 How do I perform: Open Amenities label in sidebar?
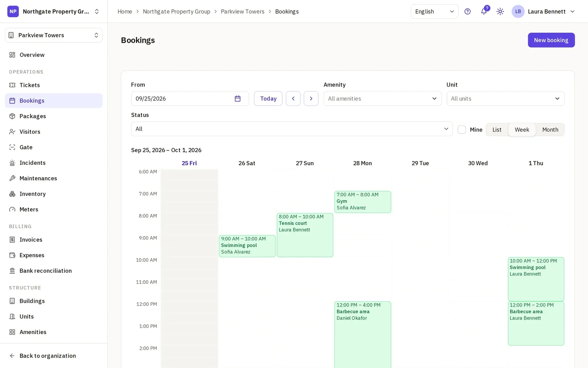(x=33, y=332)
